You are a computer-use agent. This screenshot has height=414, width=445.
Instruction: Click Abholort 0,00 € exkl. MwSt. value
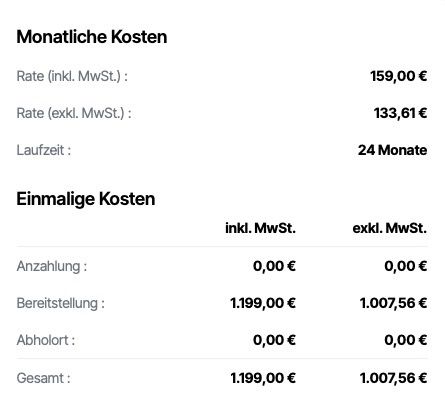tap(406, 340)
